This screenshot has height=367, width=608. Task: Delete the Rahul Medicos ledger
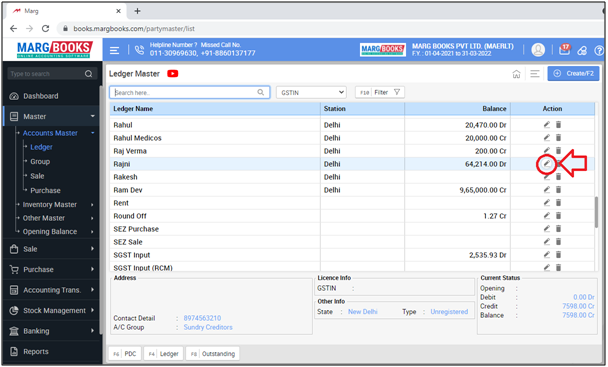click(x=558, y=138)
